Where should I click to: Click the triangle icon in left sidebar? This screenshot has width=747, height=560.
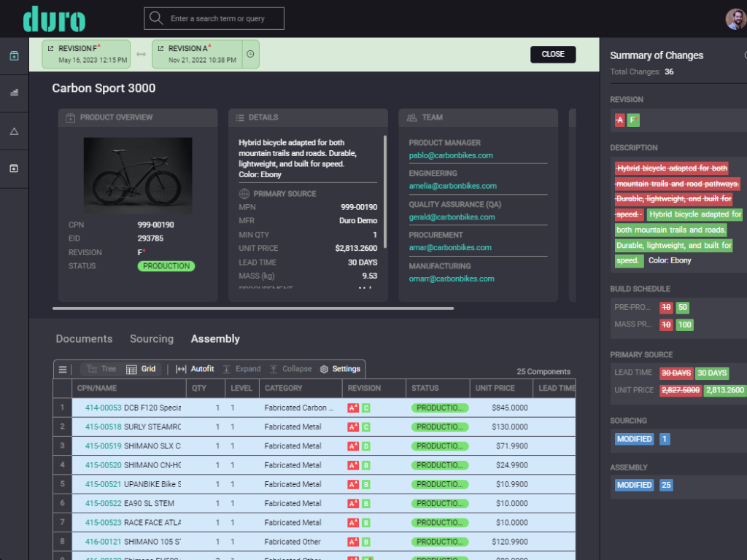coord(14,131)
